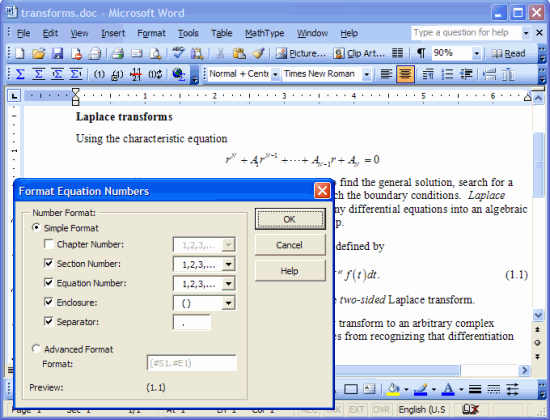550x420 pixels.
Task: Click the Columns icon
Action: [397, 53]
